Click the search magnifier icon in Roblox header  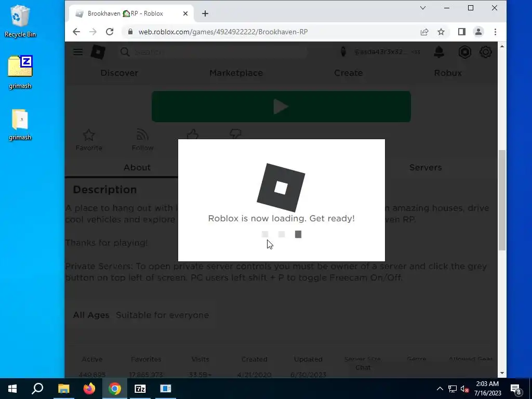pyautogui.click(x=125, y=52)
